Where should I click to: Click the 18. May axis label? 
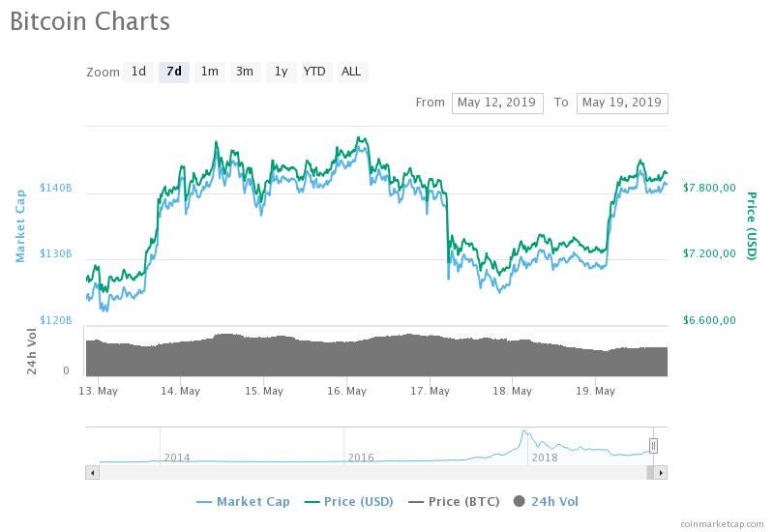(x=513, y=392)
